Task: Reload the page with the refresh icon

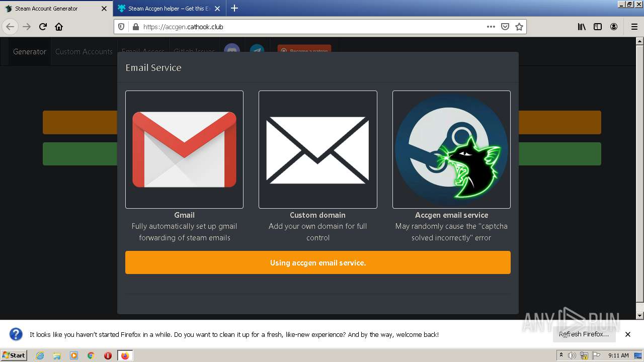Action: [x=43, y=27]
